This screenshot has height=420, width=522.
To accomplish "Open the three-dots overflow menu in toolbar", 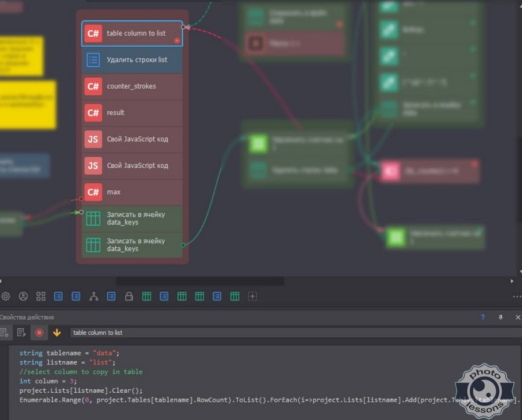I will click(517, 296).
